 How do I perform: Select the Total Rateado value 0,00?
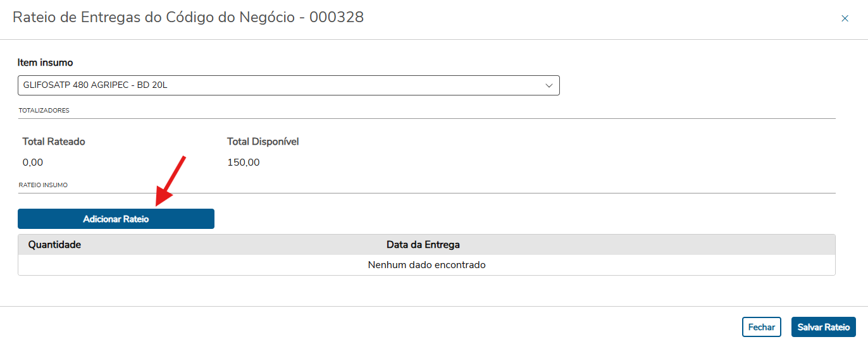[33, 163]
